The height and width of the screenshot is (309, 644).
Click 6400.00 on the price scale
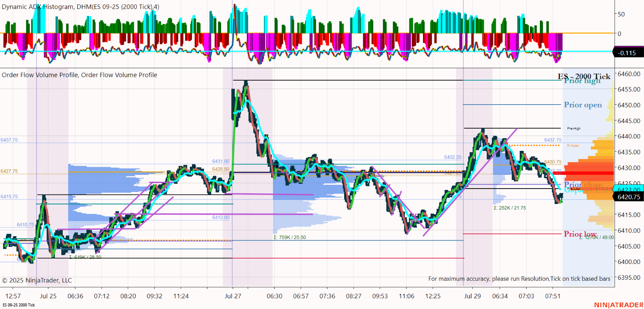[x=629, y=262]
